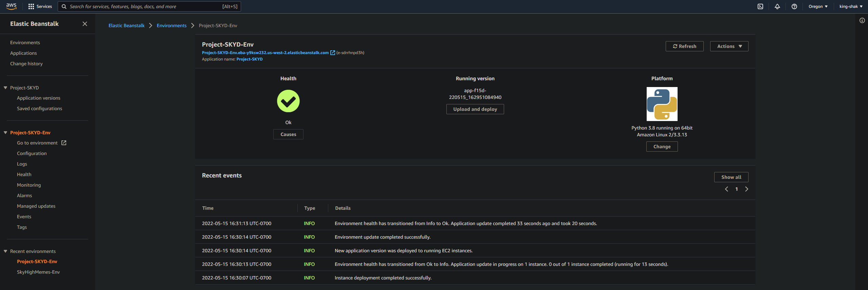The image size is (868, 290).
Task: Go to next events page arrow
Action: tap(746, 189)
